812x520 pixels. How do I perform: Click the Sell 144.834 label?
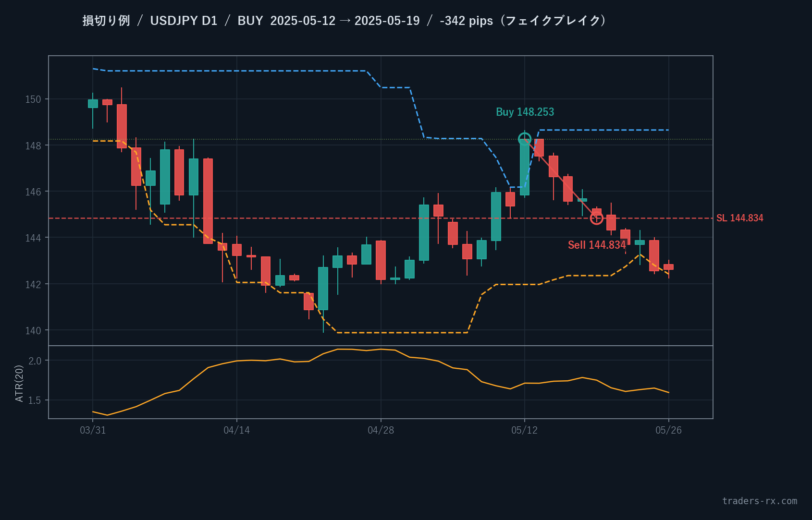(x=597, y=245)
